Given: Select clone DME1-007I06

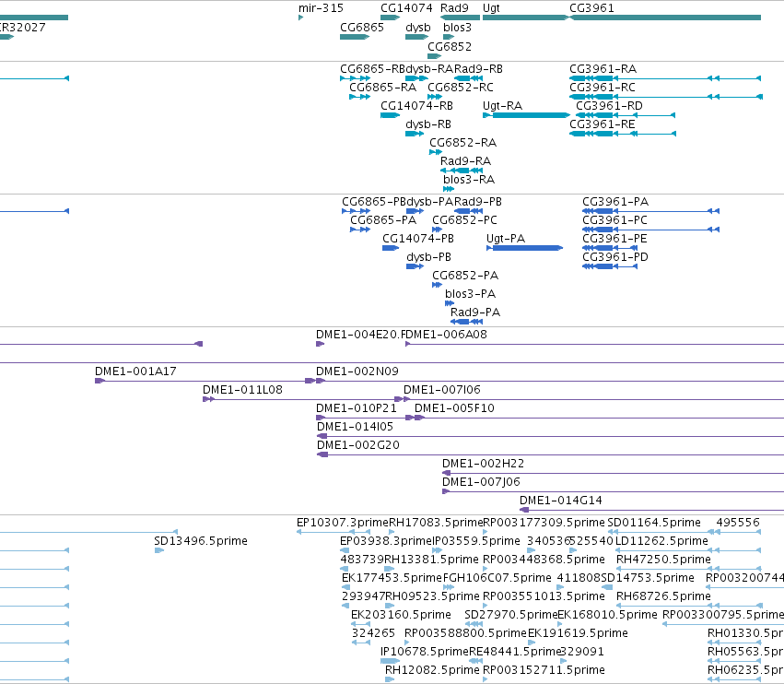Looking at the screenshot, I should (442, 389).
